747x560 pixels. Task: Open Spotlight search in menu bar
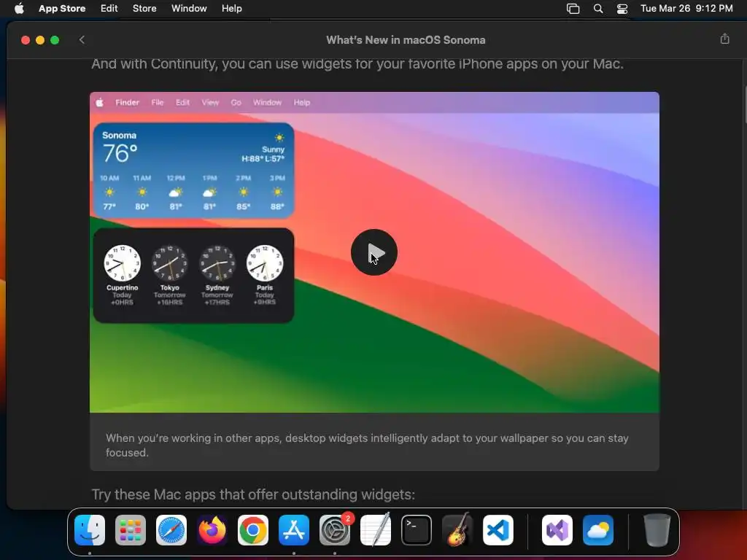(598, 9)
